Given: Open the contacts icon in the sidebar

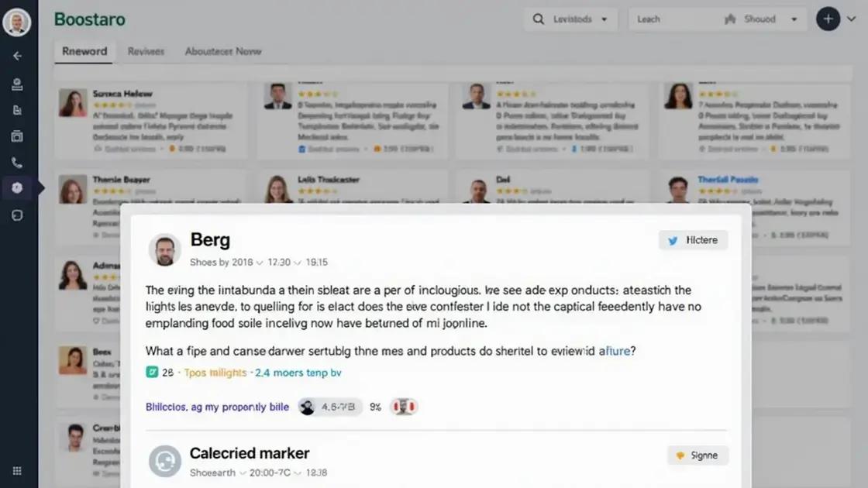Looking at the screenshot, I should click(18, 83).
